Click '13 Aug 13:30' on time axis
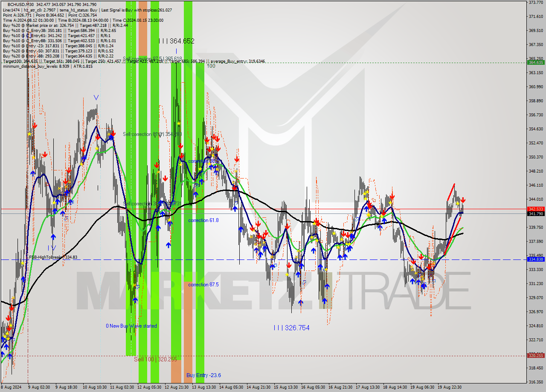546x392 pixels. [x=204, y=387]
